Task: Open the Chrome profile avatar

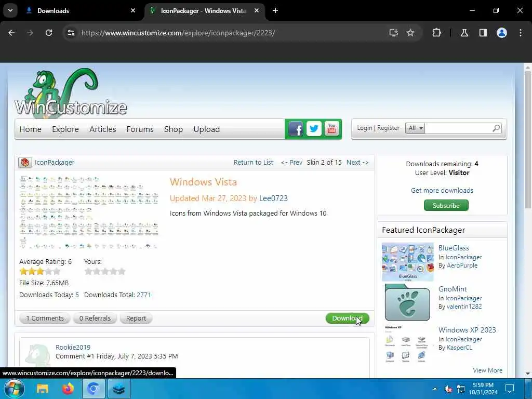Action: coord(502,33)
